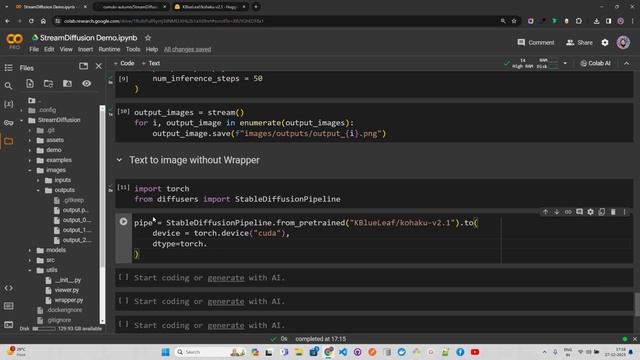Image resolution: width=640 pixels, height=360 pixels.
Task: Open the runtime connection dropdown arrow
Action: [565, 63]
